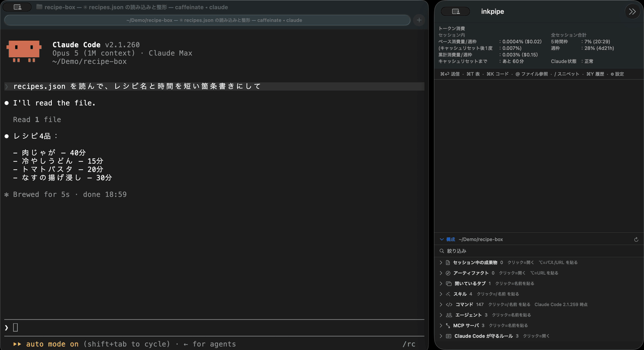Screen dimensions: 644x350
Task: Click the folder icon beside the recipe-box title
Action: (x=39, y=7)
